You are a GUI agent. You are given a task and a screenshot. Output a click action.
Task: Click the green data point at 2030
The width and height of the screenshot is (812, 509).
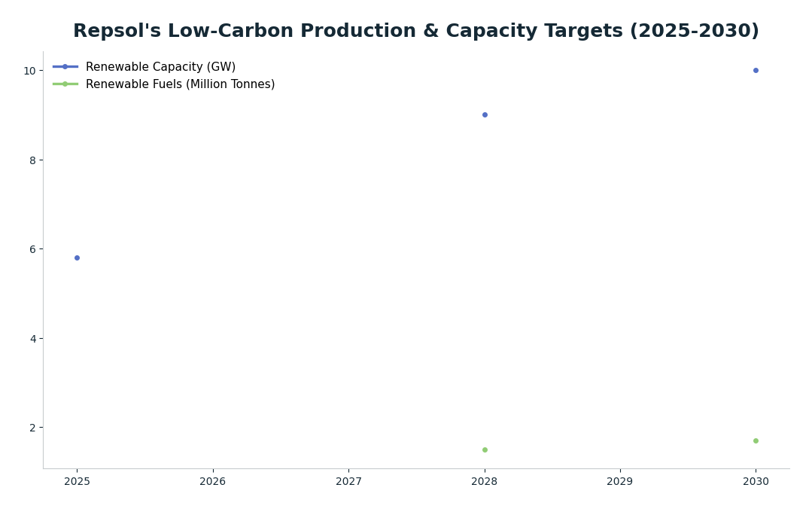coord(756,441)
